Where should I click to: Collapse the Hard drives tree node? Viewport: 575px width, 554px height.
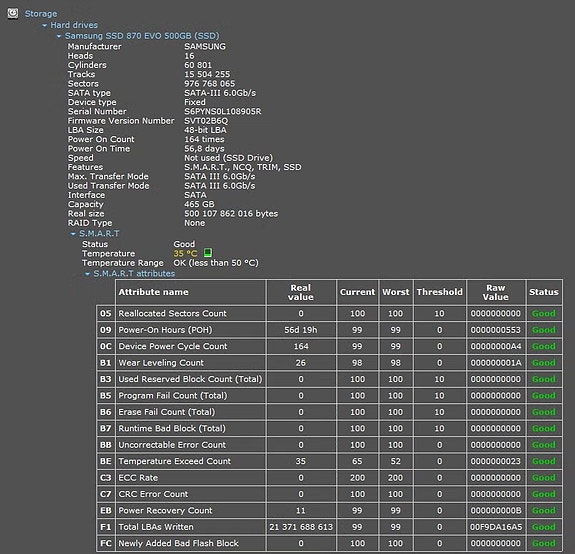pyautogui.click(x=44, y=25)
